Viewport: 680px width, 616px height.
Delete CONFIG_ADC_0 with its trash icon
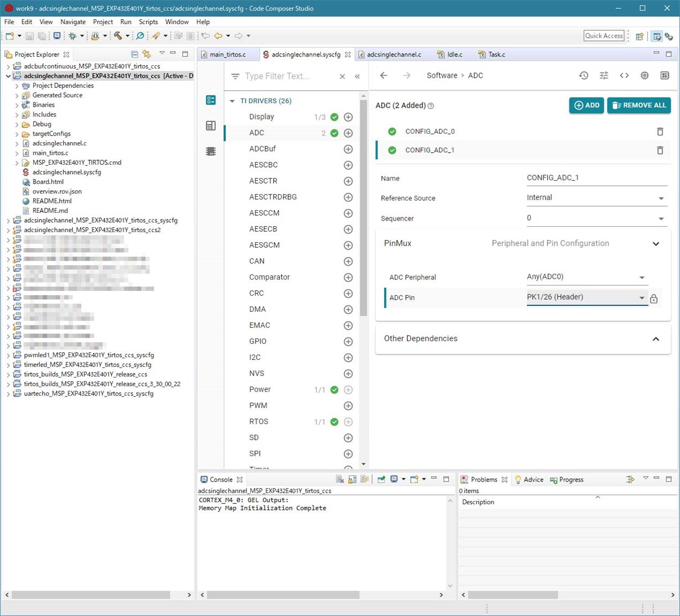(660, 132)
